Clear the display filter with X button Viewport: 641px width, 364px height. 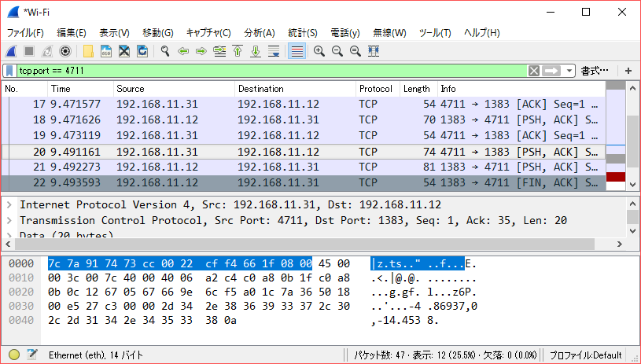click(534, 71)
